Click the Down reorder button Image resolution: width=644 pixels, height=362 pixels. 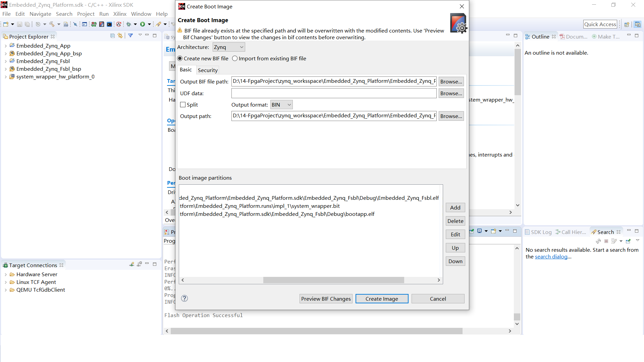[455, 261]
